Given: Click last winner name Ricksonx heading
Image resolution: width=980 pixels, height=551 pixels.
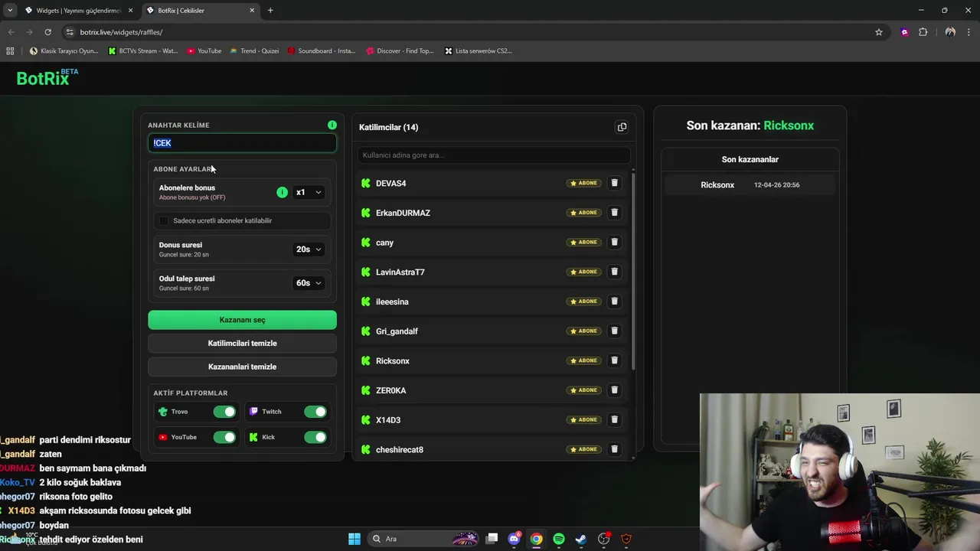Looking at the screenshot, I should click(789, 126).
